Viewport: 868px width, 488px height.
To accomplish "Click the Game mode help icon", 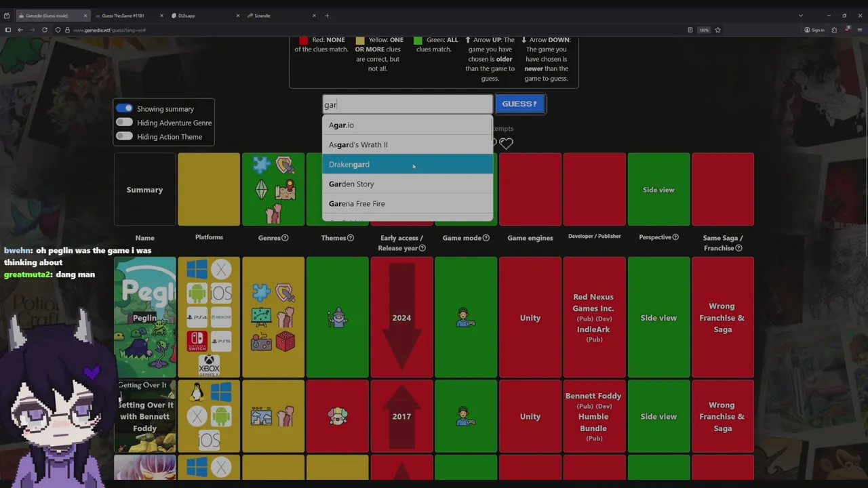I will 486,238.
